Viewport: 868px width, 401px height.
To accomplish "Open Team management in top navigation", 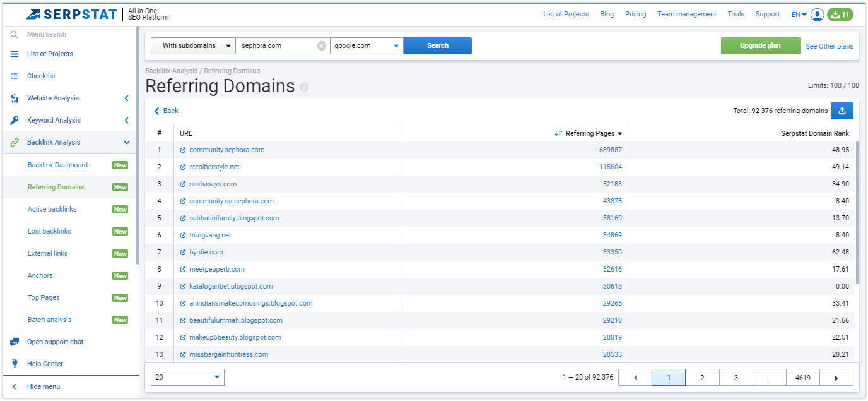I will pos(687,14).
